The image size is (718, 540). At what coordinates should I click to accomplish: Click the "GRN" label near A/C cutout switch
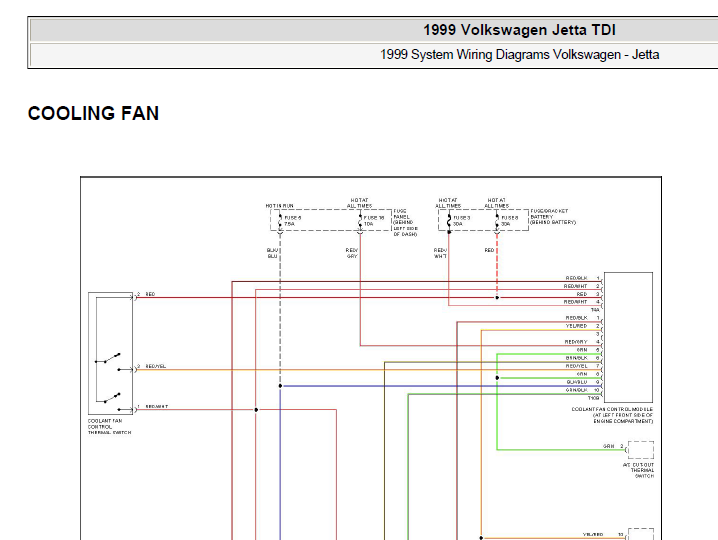pyautogui.click(x=609, y=446)
